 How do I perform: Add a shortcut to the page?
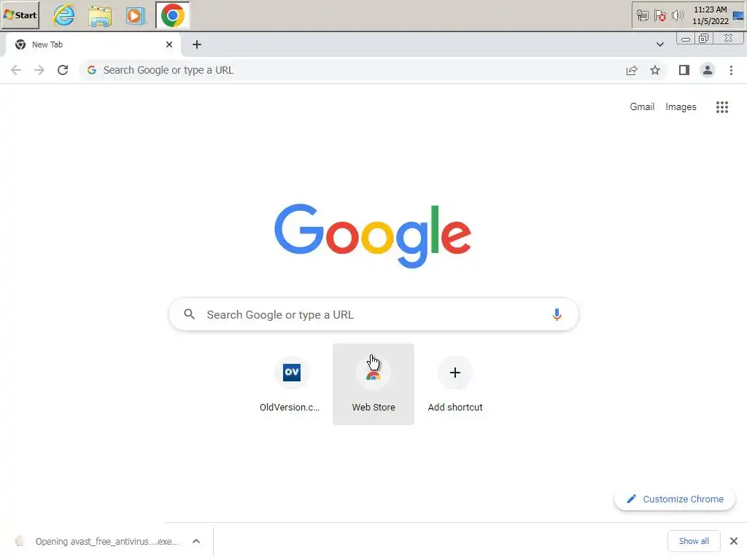(x=455, y=384)
